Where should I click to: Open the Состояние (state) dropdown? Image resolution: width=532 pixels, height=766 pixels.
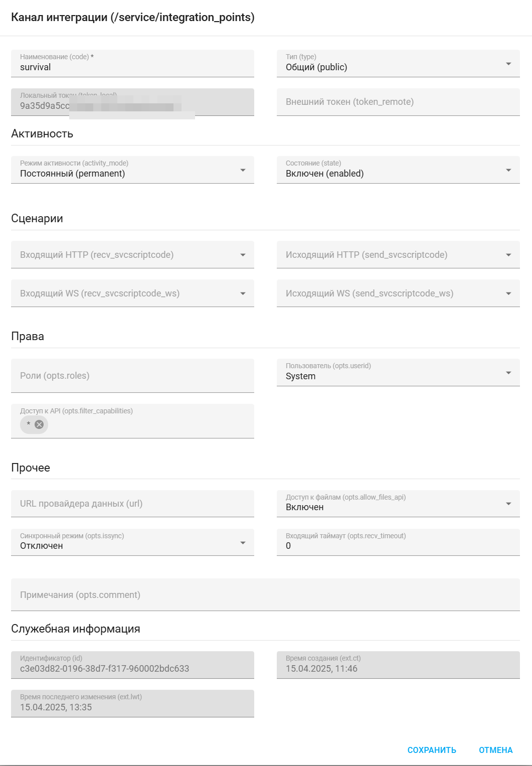coord(398,170)
